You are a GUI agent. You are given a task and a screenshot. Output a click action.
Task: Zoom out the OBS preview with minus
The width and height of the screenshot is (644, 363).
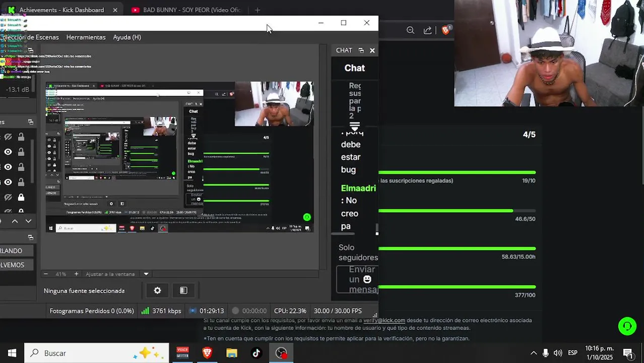click(x=46, y=274)
